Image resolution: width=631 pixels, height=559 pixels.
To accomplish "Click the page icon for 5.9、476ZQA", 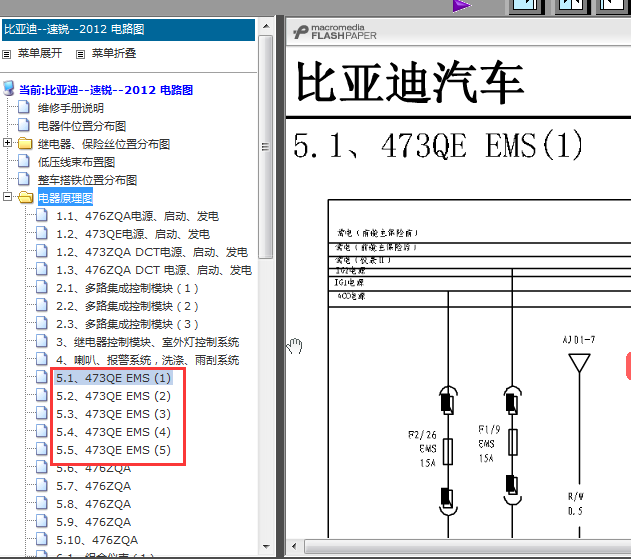I will click(42, 521).
